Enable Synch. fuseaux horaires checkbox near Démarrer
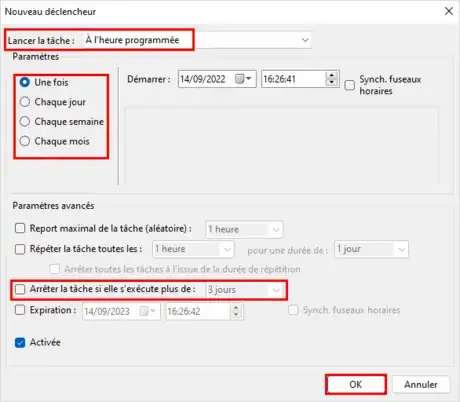460x402 pixels. 349,85
